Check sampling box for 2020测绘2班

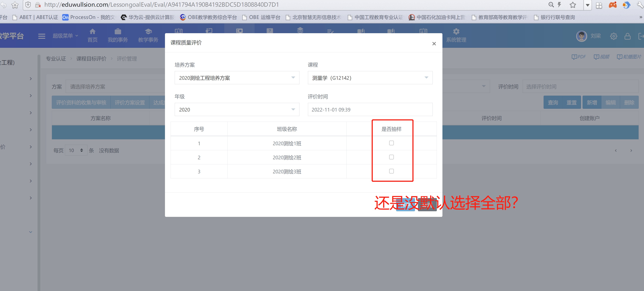pyautogui.click(x=391, y=157)
